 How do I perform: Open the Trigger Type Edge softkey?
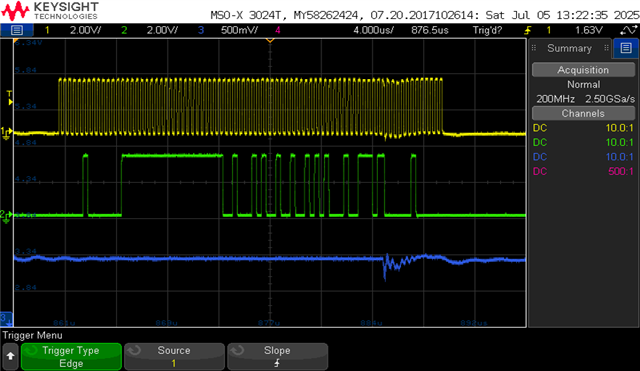[71, 357]
